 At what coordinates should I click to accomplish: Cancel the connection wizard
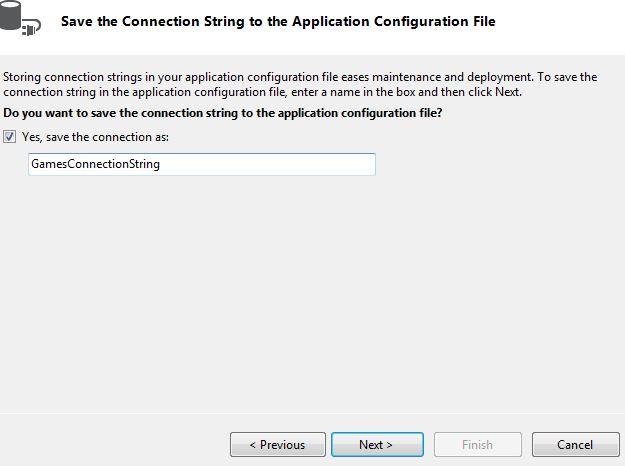coord(575,445)
